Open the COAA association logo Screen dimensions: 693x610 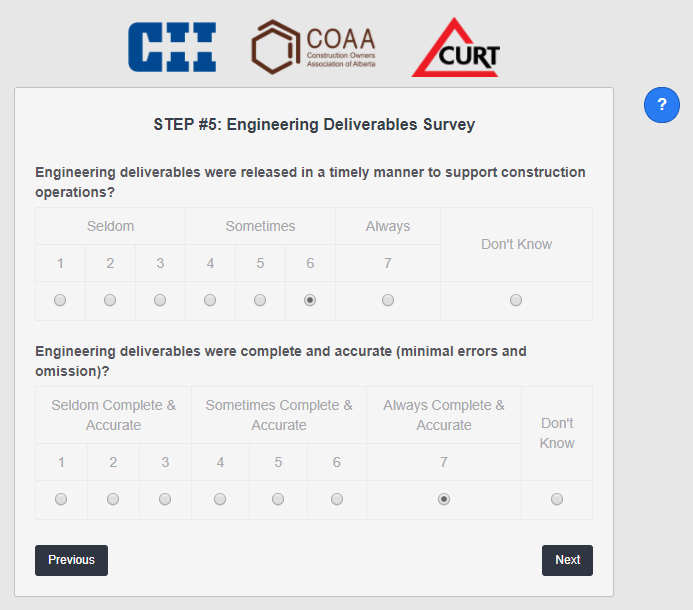tap(314, 47)
